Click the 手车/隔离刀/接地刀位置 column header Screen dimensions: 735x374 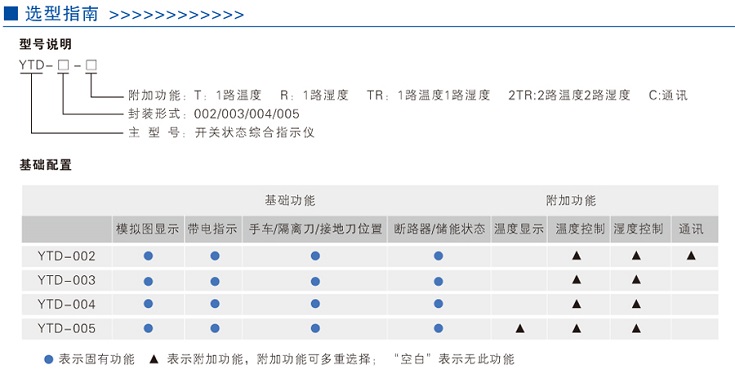click(x=315, y=229)
